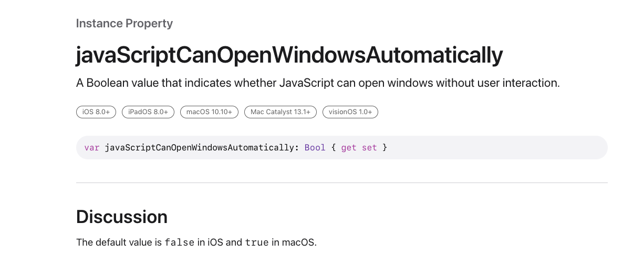644x253 pixels.
Task: Click the Discussion section heading
Action: (x=122, y=217)
